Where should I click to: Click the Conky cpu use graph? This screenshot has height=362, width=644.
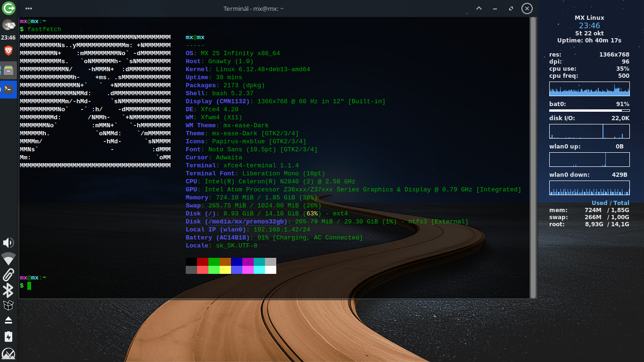click(x=589, y=89)
